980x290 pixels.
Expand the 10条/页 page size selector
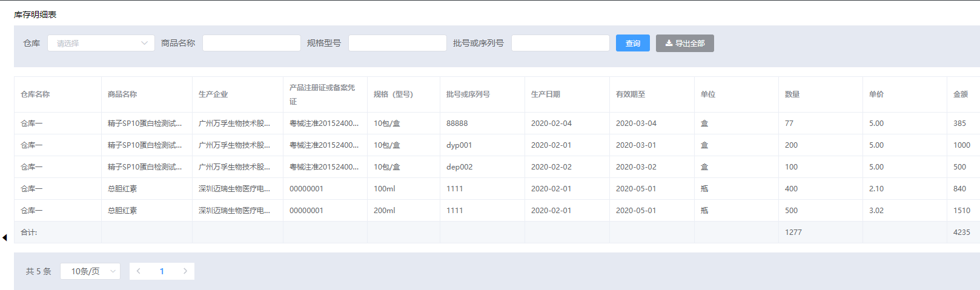click(x=90, y=271)
